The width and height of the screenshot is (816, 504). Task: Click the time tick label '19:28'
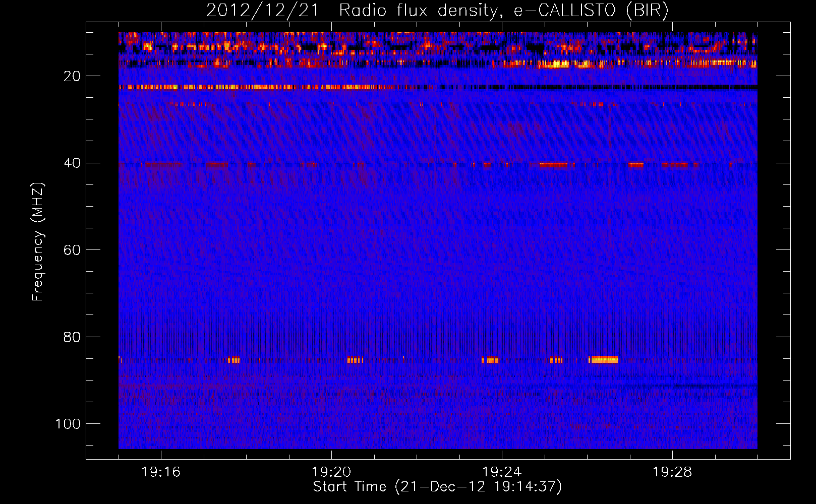pos(672,472)
